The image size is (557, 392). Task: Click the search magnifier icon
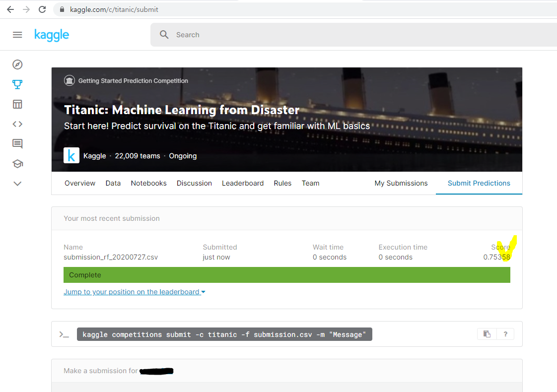[x=164, y=34]
